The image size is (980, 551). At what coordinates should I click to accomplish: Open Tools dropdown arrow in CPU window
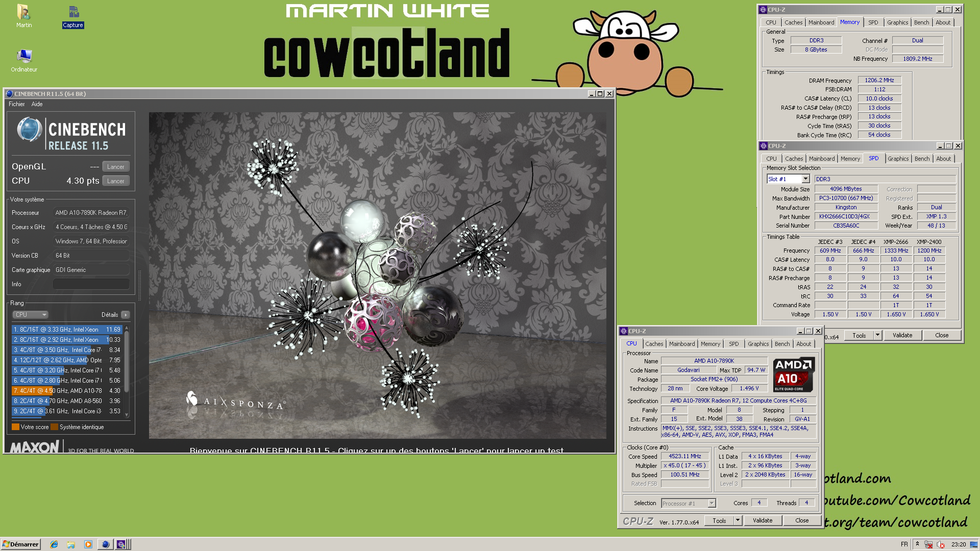(738, 520)
